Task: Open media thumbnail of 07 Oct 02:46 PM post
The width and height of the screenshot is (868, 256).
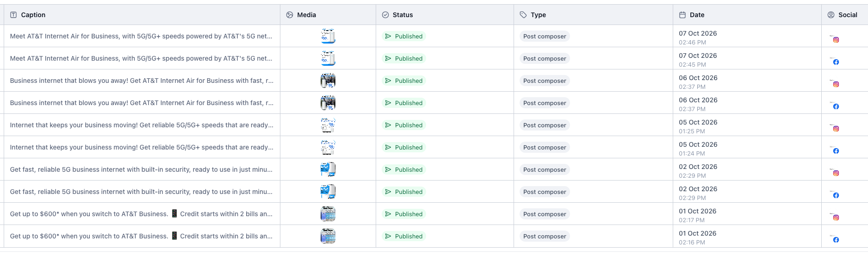Action: coord(328,36)
